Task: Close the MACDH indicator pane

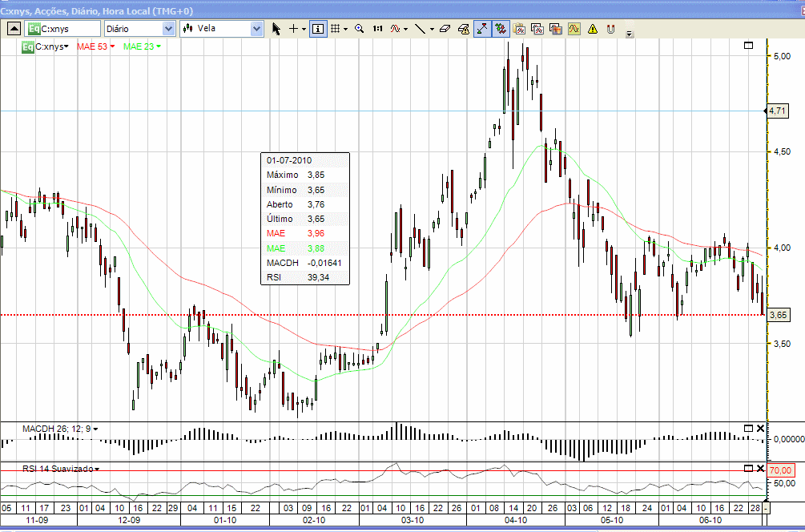Action: (760, 428)
